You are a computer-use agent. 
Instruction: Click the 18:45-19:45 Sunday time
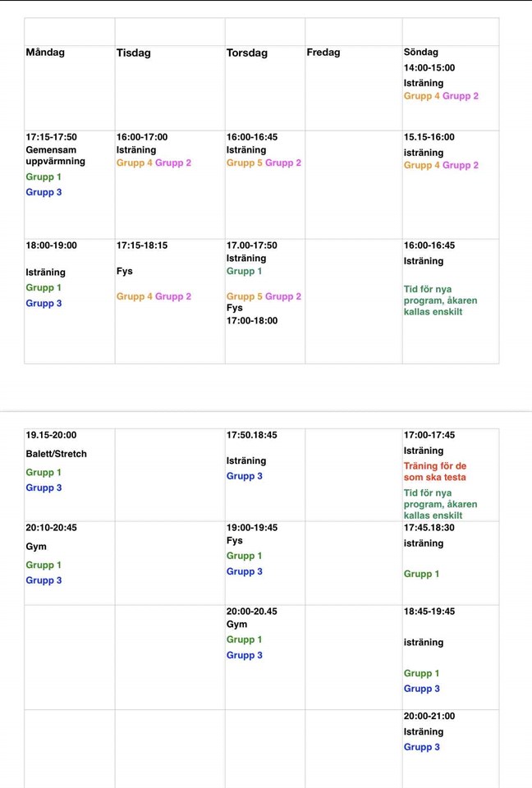pos(429,612)
